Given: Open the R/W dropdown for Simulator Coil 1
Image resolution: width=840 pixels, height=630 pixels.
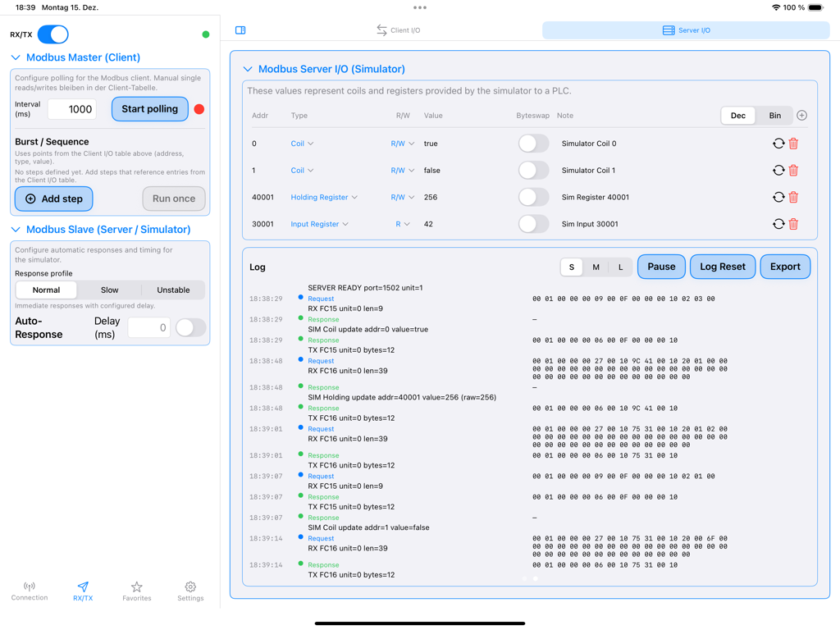Looking at the screenshot, I should coord(401,170).
